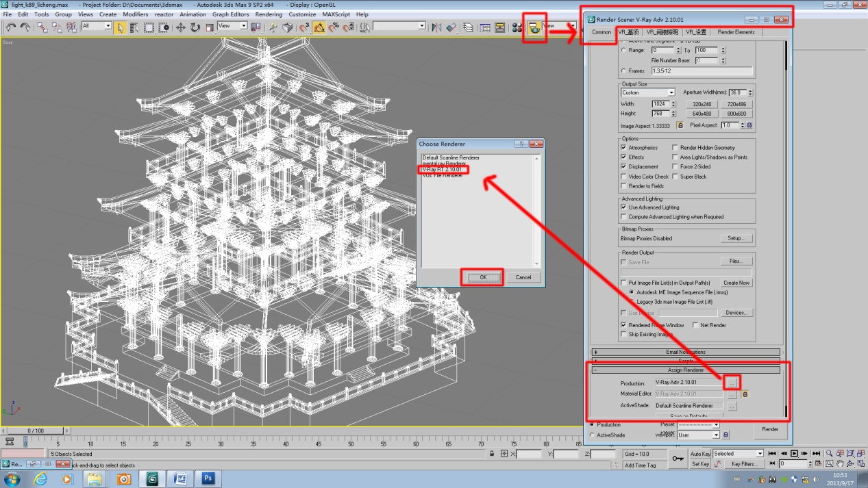Screen dimensions: 868x488
Task: Click the Image Aspect lock icon
Action: (x=680, y=125)
